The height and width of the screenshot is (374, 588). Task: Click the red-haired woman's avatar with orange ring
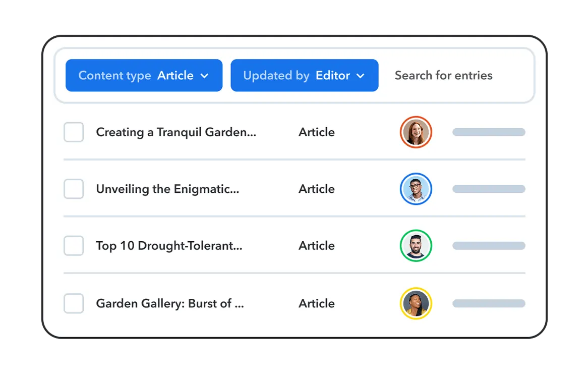[416, 132]
